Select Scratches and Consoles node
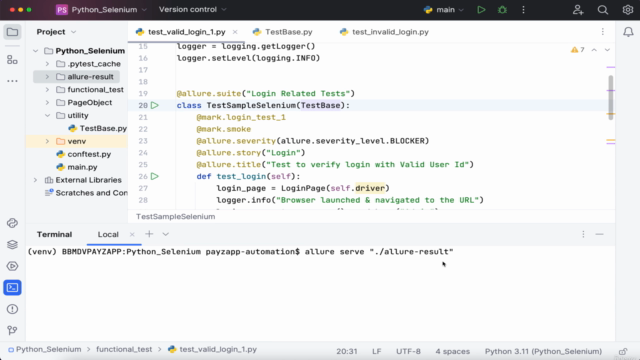Image resolution: width=640 pixels, height=360 pixels. coord(86,193)
